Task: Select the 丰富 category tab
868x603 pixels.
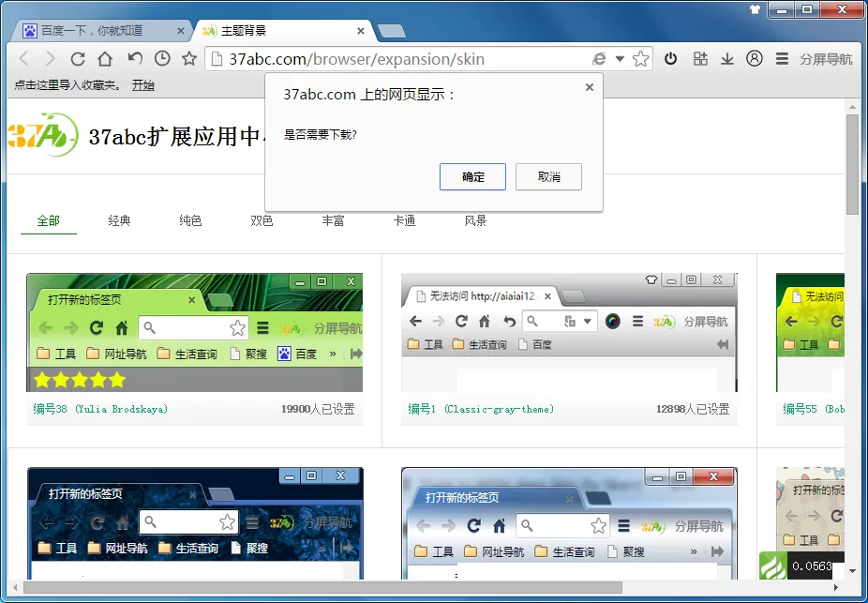Action: [x=334, y=220]
